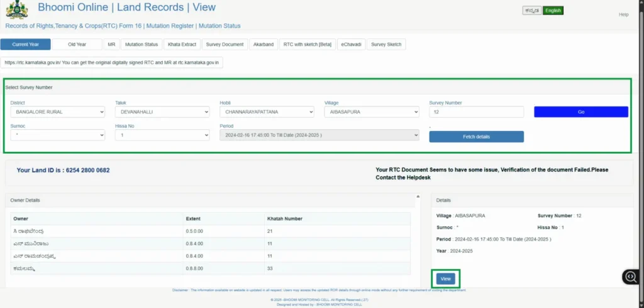Click the Fetch details button
644x308 pixels.
tap(477, 137)
